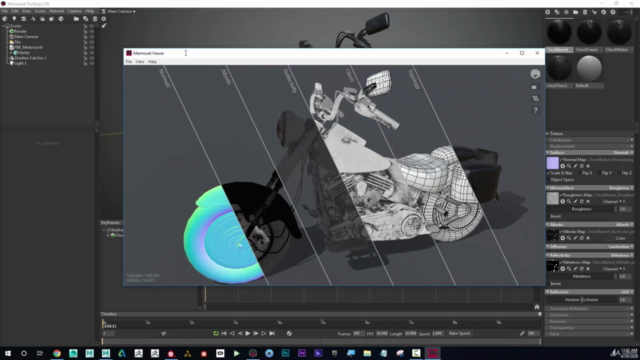Open the help question mark in Marmoset Viewer
The width and height of the screenshot is (640, 360).
[536, 111]
